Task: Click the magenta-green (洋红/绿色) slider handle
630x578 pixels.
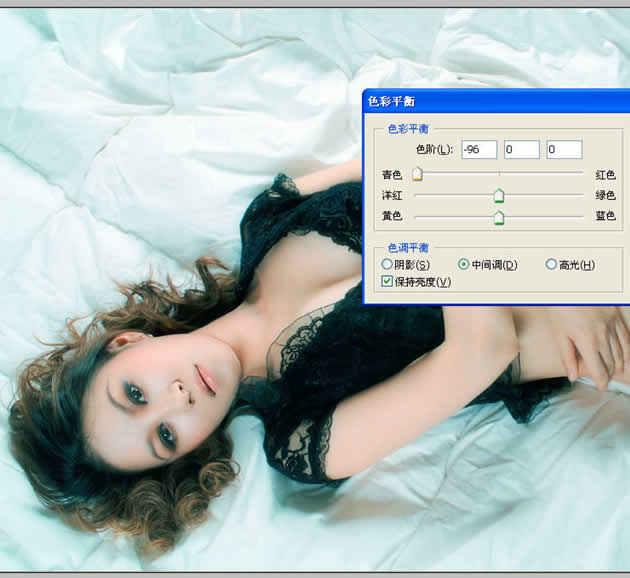Action: [499, 196]
